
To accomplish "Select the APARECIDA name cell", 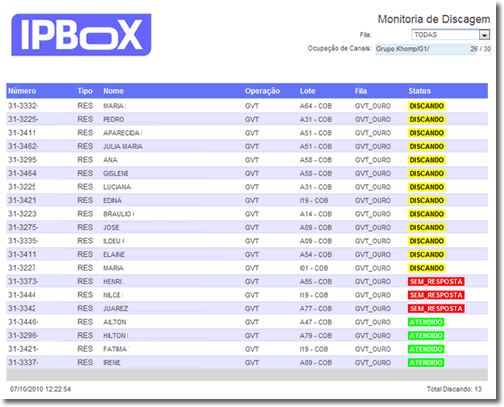I will pos(122,133).
